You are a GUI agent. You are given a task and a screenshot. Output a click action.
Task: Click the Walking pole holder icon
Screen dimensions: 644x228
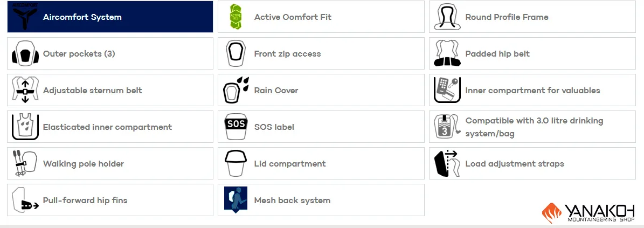25,163
